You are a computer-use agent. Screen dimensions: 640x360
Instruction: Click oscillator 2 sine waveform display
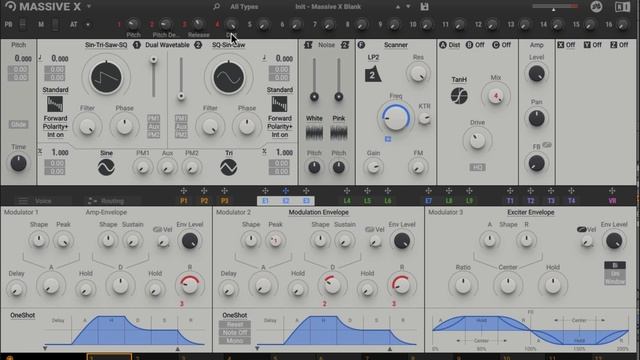click(x=229, y=78)
